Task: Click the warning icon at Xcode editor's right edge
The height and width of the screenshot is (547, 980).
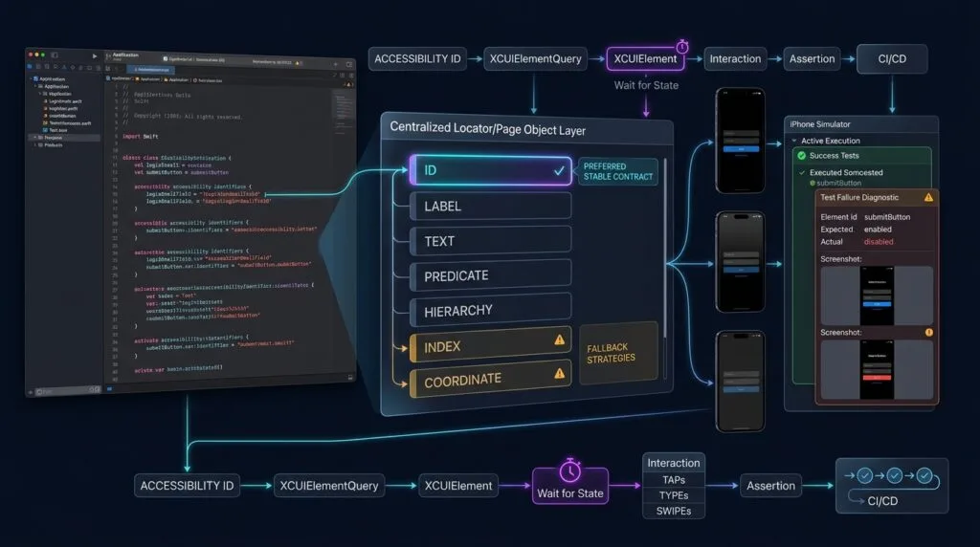Action: [x=347, y=84]
